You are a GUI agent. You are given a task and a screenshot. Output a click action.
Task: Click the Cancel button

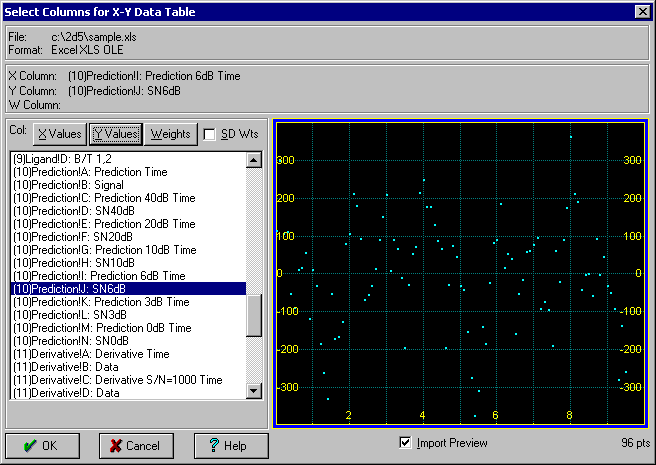(136, 446)
